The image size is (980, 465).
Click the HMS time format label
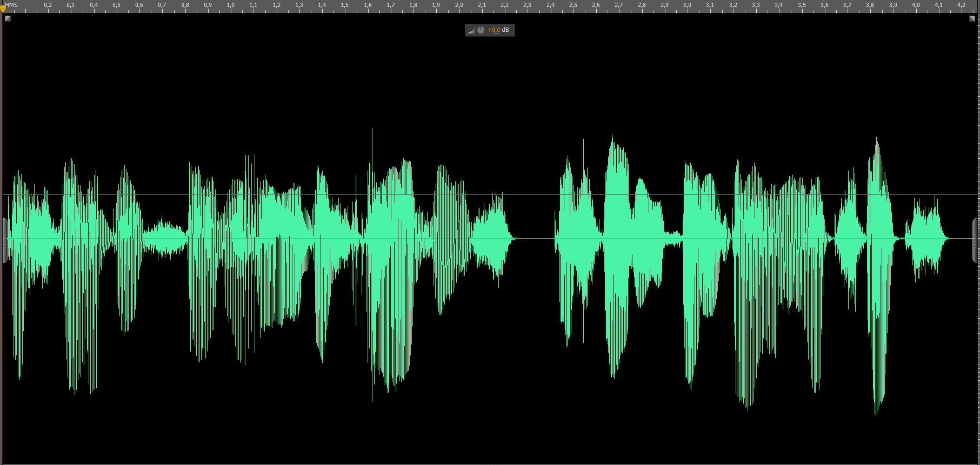[11, 5]
